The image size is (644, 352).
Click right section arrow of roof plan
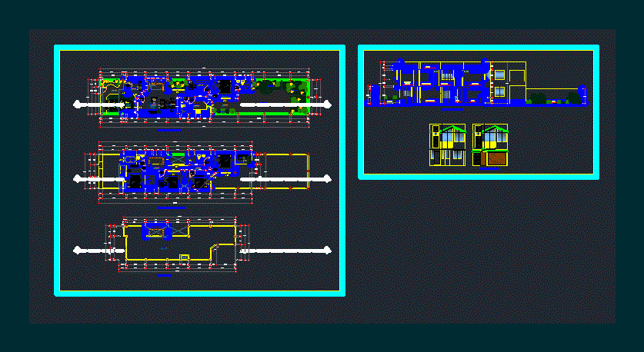pyautogui.click(x=328, y=250)
